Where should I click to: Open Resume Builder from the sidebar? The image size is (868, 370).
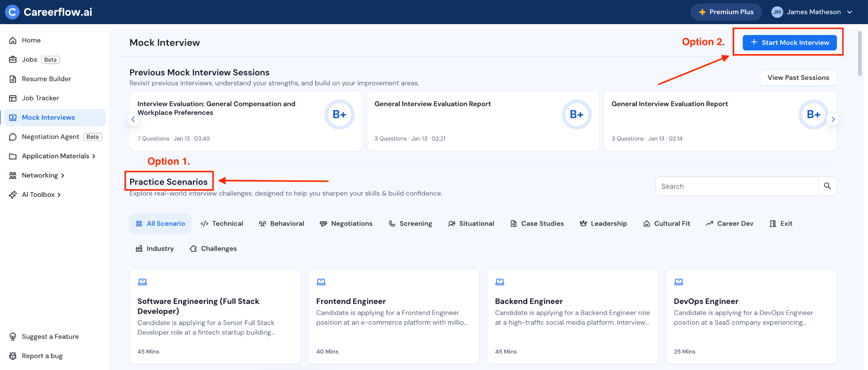click(55, 79)
